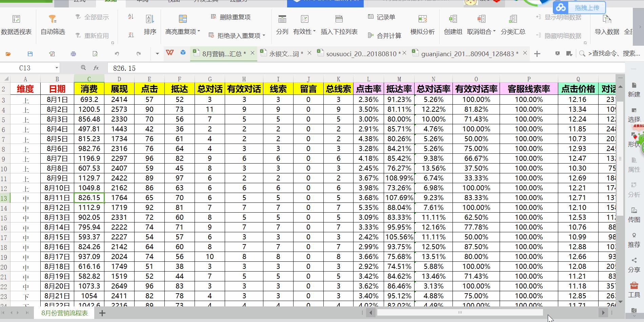
Task: Open the 高亮重复项 dropdown arrow
Action: (x=198, y=31)
